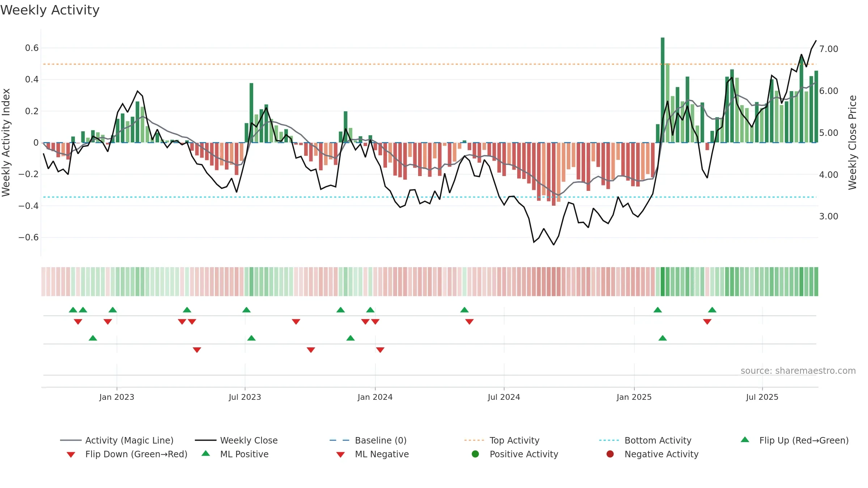Image resolution: width=868 pixels, height=488 pixels.
Task: Toggle the Activity (Magic Line) legend entry
Action: pos(117,440)
